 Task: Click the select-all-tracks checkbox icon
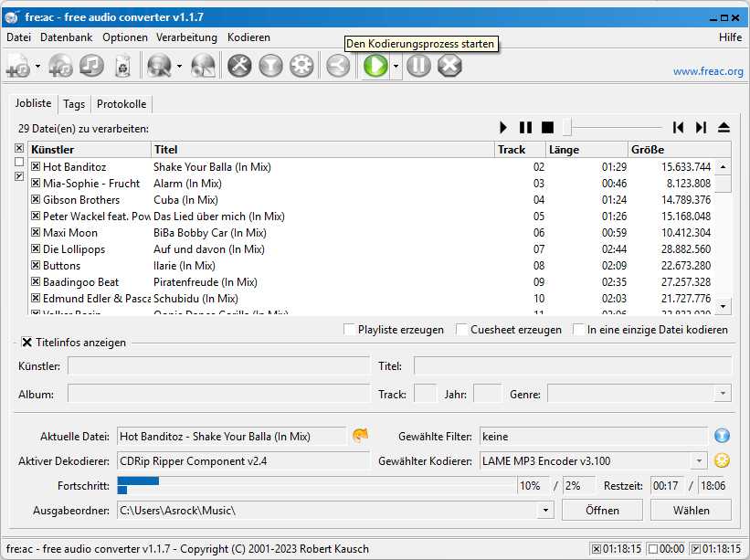(x=19, y=148)
